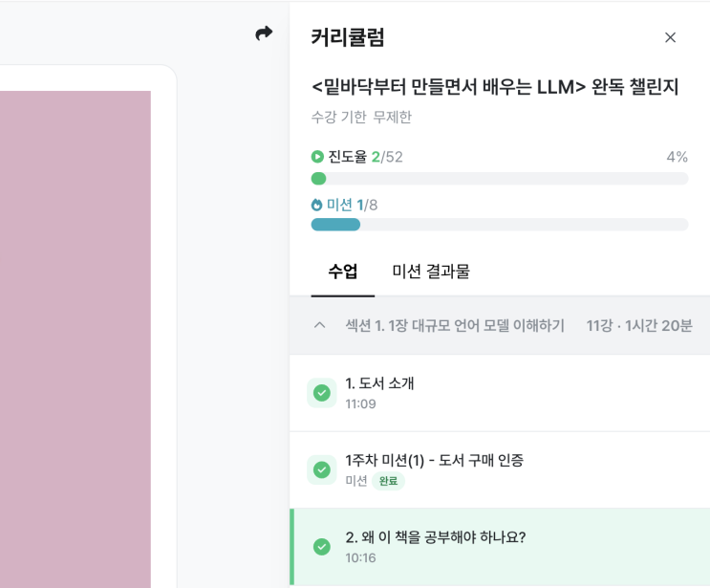Select lesson 2. 왜 이 책을 공부해야 하나요?
The height and width of the screenshot is (588, 710).
(x=436, y=536)
